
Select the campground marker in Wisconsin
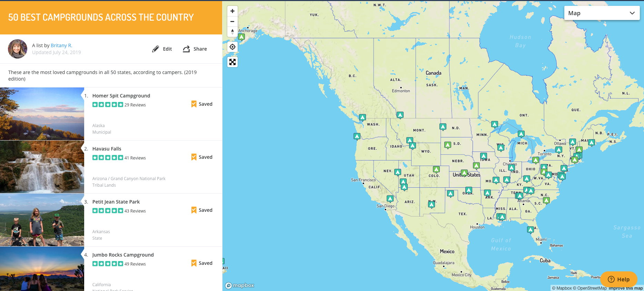[501, 148]
